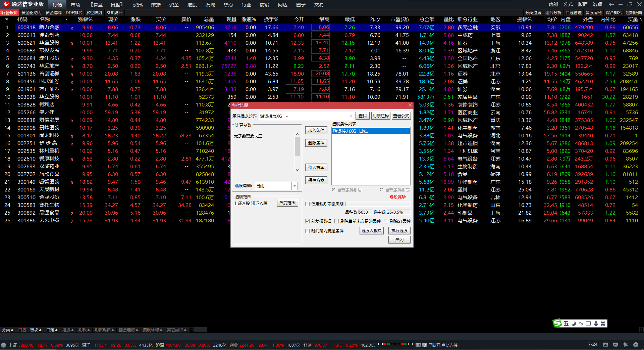This screenshot has width=644, height=350.
Task: Click the 选股入板块 button
Action: coord(371,231)
